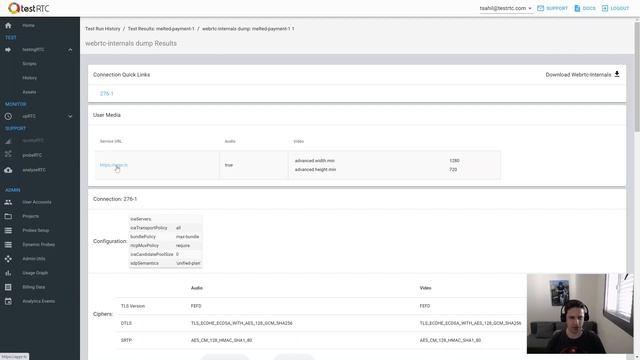Click the 'advanced.width.min' constraint text
Image resolution: width=640 pixels, height=360 pixels.
point(315,161)
